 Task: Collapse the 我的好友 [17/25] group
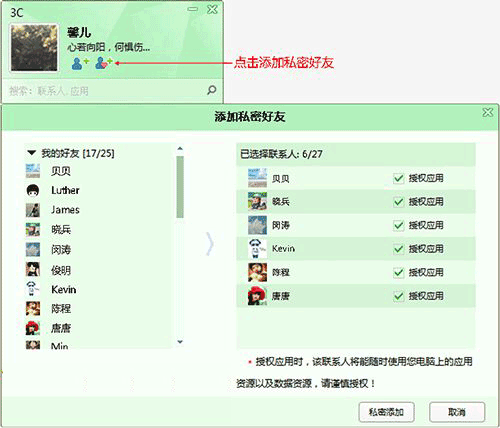pyautogui.click(x=32, y=153)
